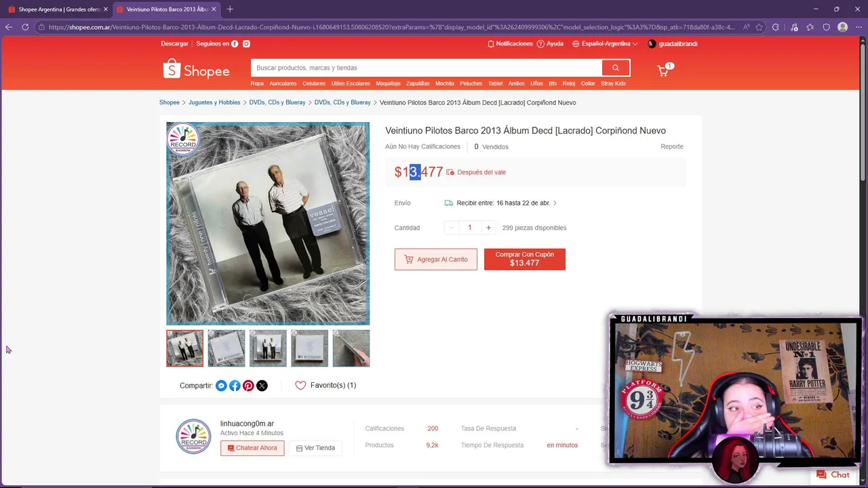Reload the page in the browser
Image resolution: width=868 pixels, height=488 pixels.
25,27
